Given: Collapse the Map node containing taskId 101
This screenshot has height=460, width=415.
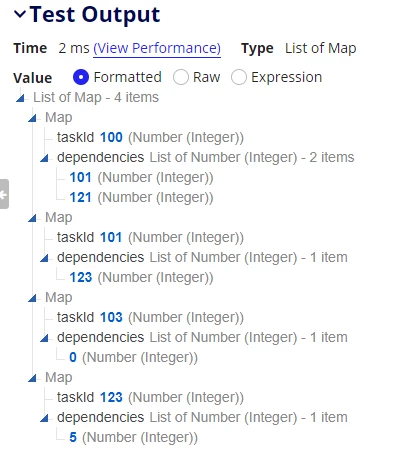Looking at the screenshot, I should click(x=32, y=218).
